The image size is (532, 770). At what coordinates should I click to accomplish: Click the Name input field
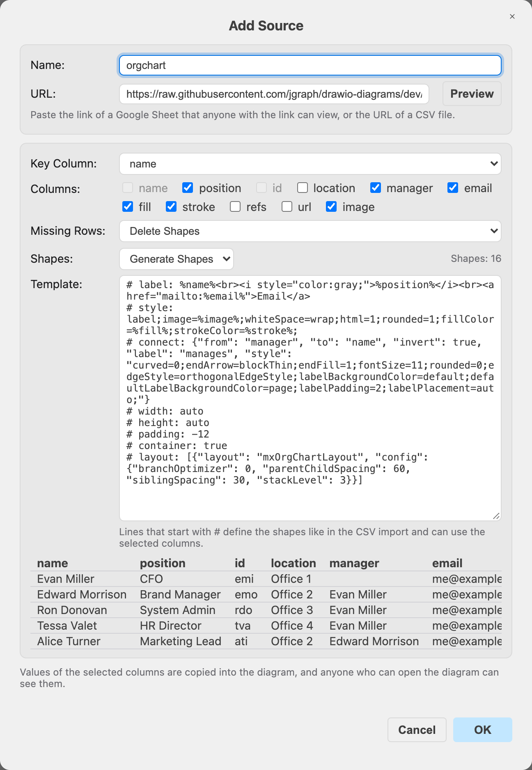310,66
